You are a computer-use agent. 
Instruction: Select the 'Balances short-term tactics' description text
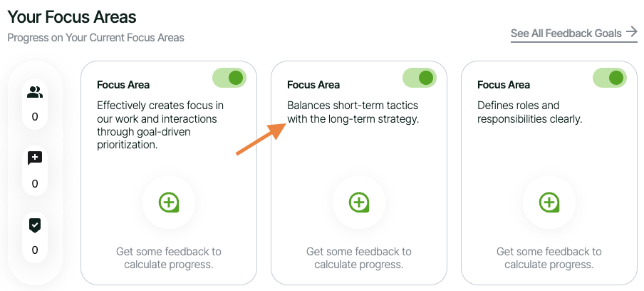coord(353,112)
